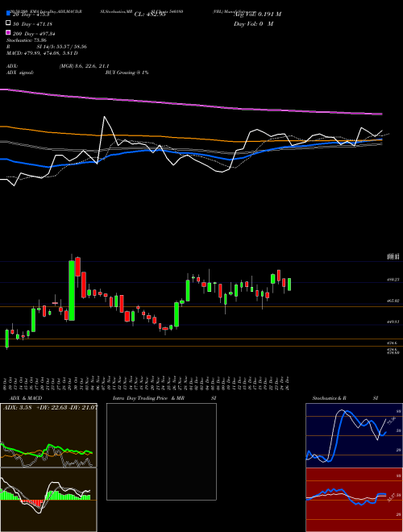Click the magenta 200 Day legend swatch

point(9,33)
